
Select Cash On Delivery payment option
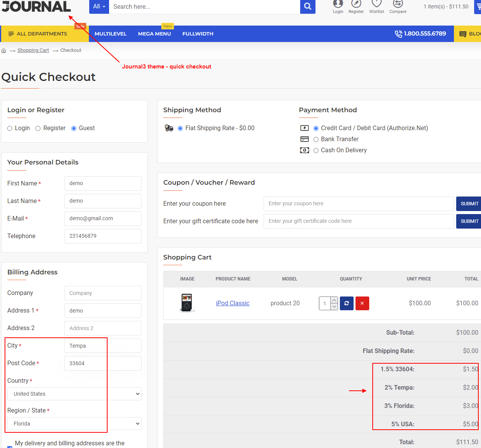point(316,151)
